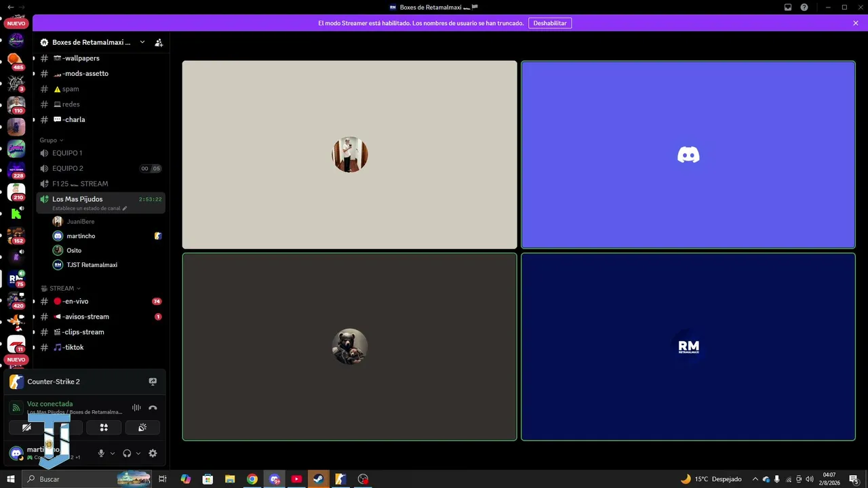Open the Boxes de Retamalmaxi server dropdown
This screenshot has width=868, height=488.
(92, 42)
